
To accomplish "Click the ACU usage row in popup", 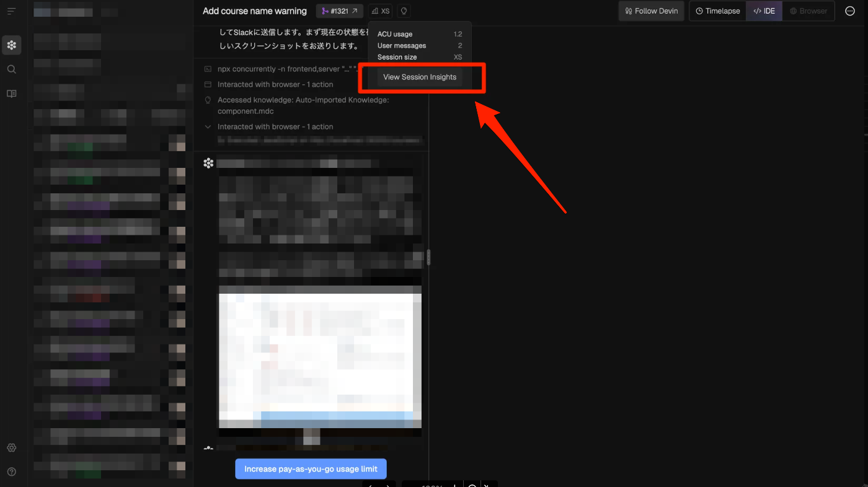I will (420, 34).
